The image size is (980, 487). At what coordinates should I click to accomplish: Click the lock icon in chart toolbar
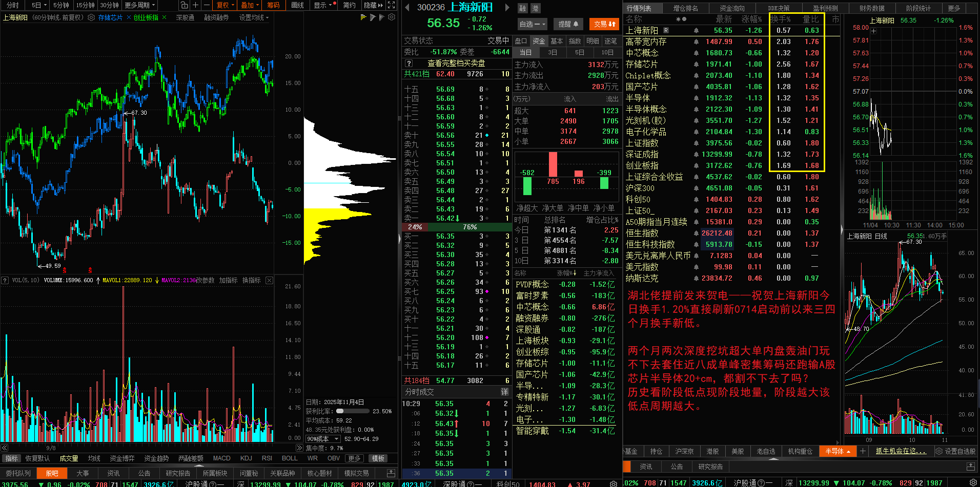184,5
